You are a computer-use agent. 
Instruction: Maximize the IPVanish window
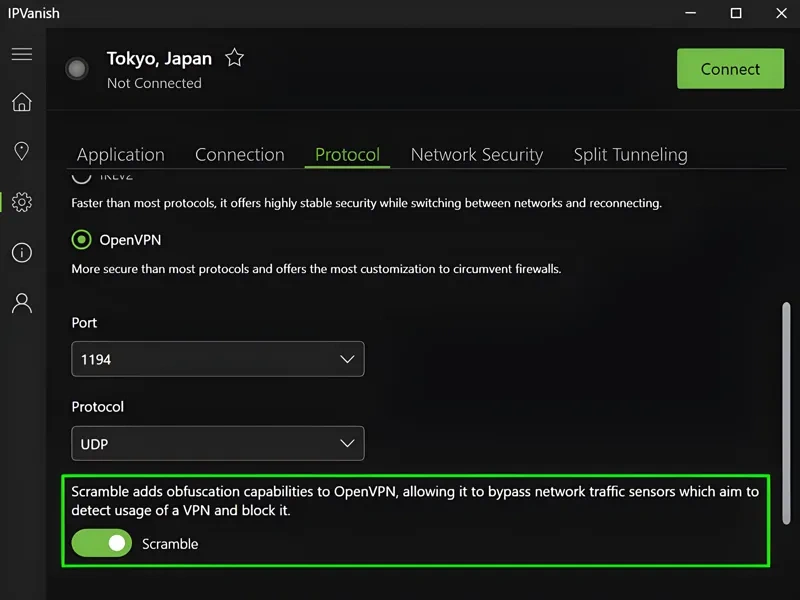(736, 13)
